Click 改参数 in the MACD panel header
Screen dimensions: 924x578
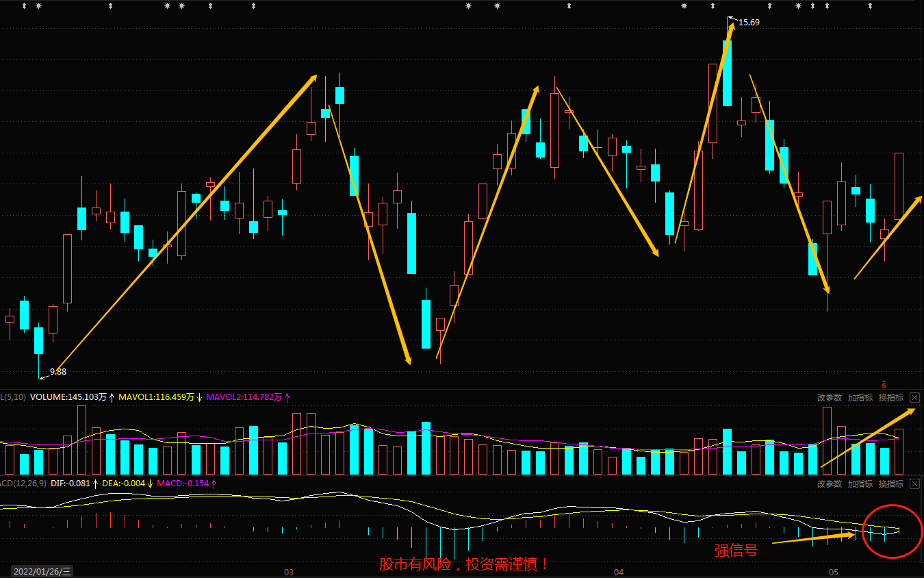click(x=829, y=484)
